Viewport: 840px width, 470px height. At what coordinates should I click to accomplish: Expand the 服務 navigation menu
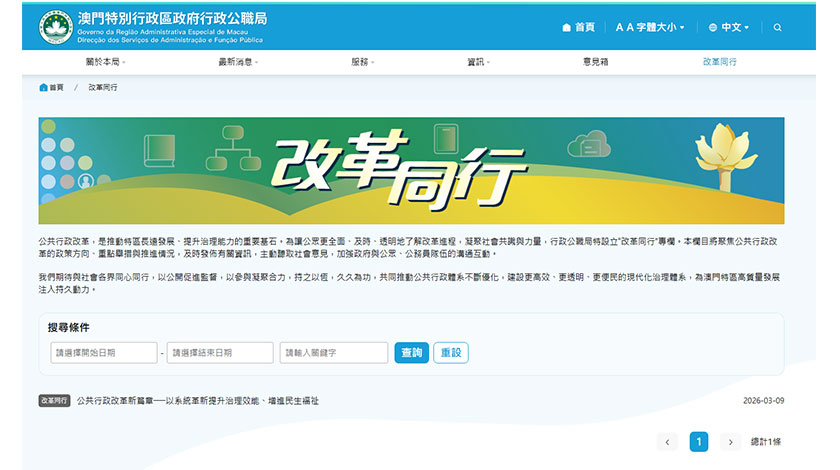coord(363,62)
